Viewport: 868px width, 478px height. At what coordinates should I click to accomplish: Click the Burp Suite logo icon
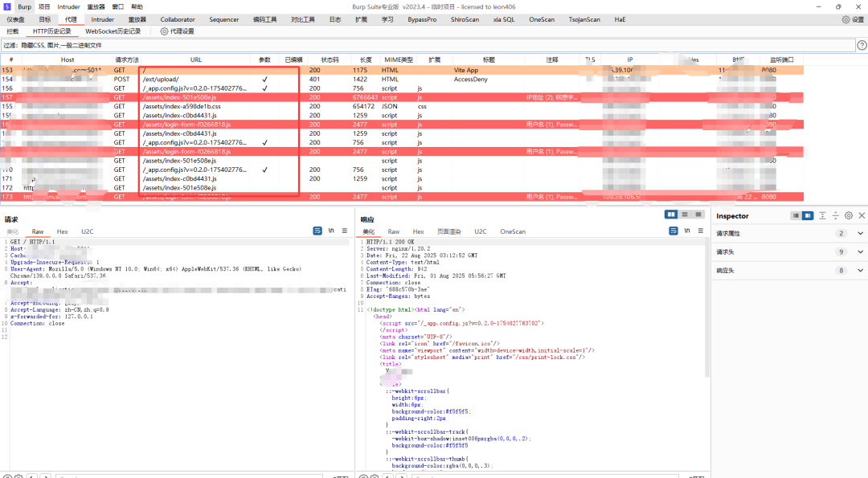pyautogui.click(x=6, y=6)
